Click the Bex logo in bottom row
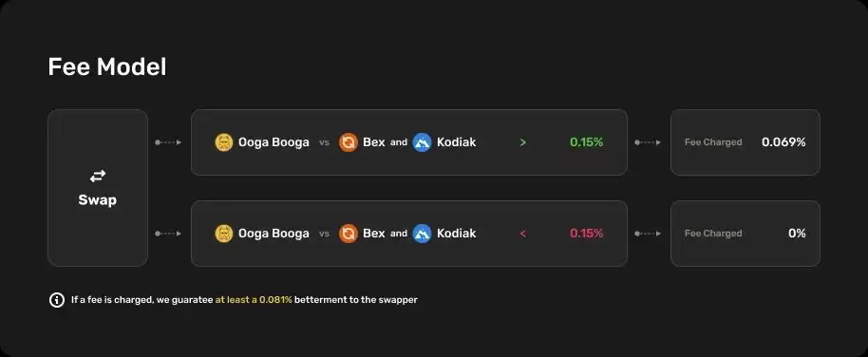Screen dimensions: 868x357 [349, 234]
